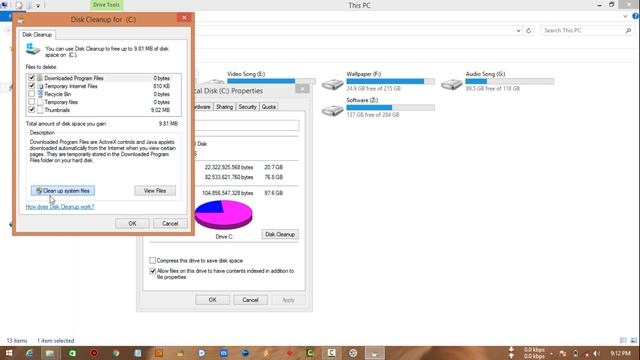Switch to the Security tab in Properties

point(247,107)
